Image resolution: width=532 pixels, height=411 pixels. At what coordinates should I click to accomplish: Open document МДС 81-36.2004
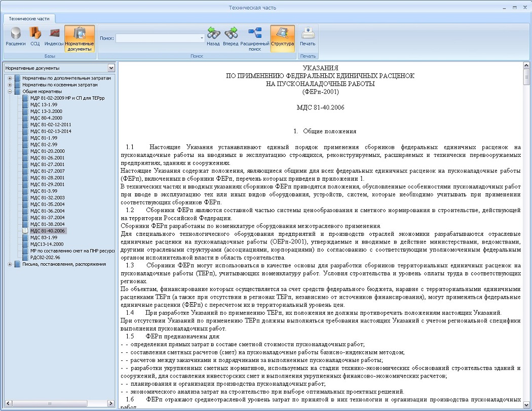(48, 211)
